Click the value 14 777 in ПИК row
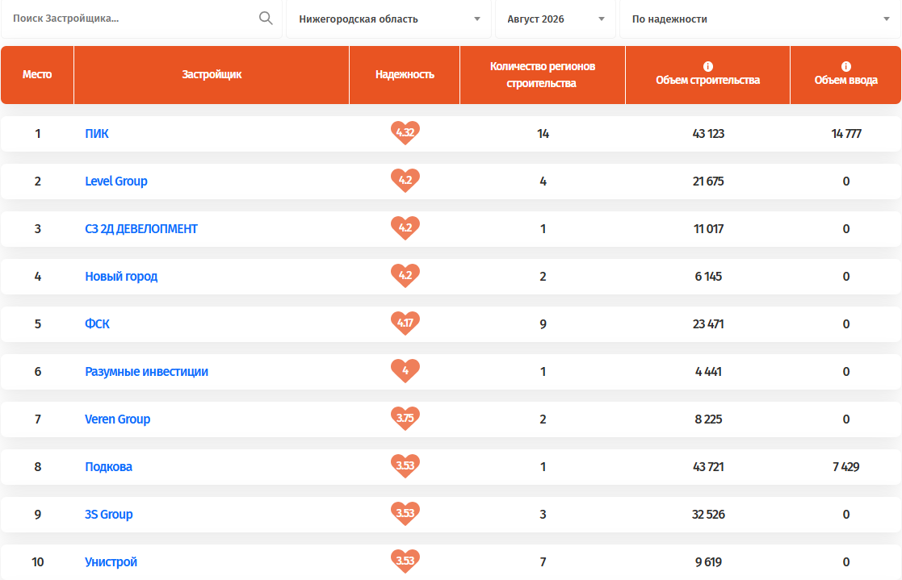Screen dimensions: 902x580 pyautogui.click(x=846, y=133)
